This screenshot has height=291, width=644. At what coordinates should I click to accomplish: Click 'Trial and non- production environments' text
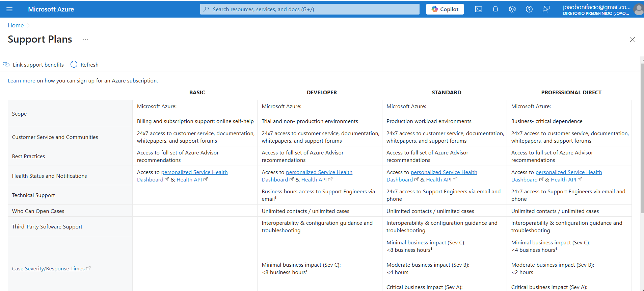tap(310, 121)
